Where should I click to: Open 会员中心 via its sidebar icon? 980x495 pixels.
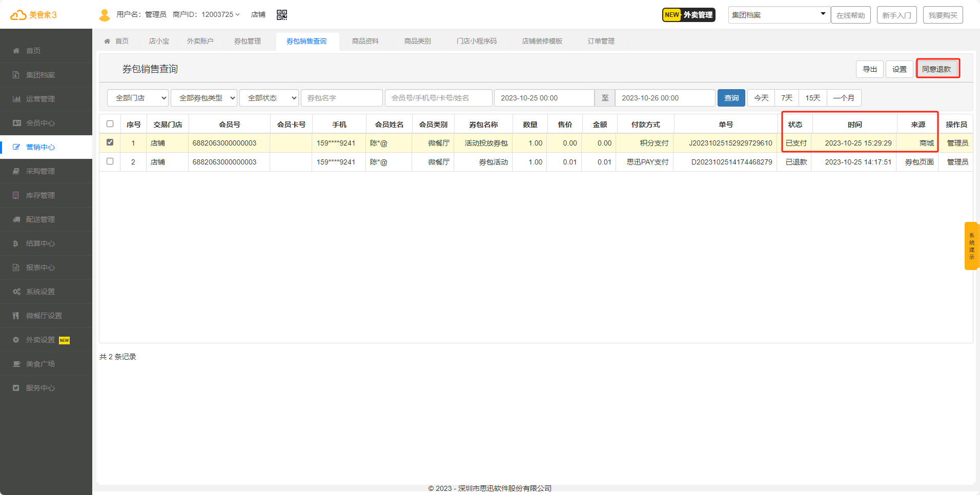pos(16,123)
